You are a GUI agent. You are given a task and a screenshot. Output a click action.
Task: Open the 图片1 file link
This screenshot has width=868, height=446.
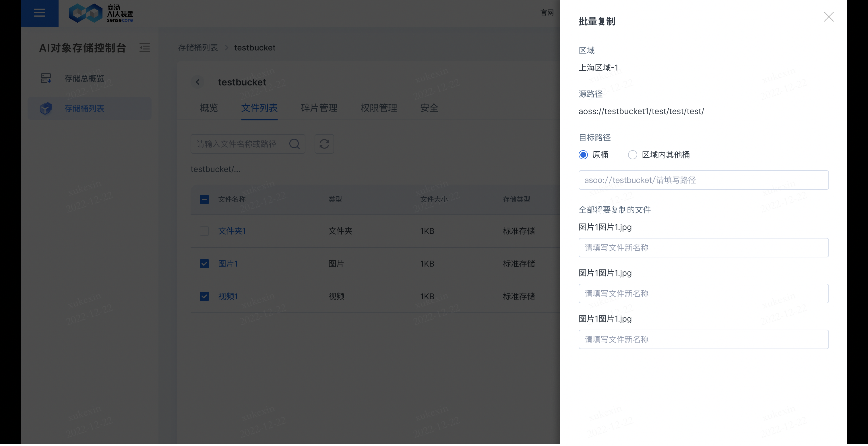pyautogui.click(x=228, y=264)
